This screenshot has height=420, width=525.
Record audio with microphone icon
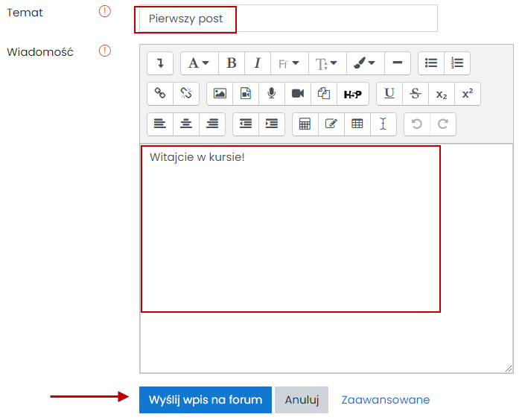click(x=272, y=94)
